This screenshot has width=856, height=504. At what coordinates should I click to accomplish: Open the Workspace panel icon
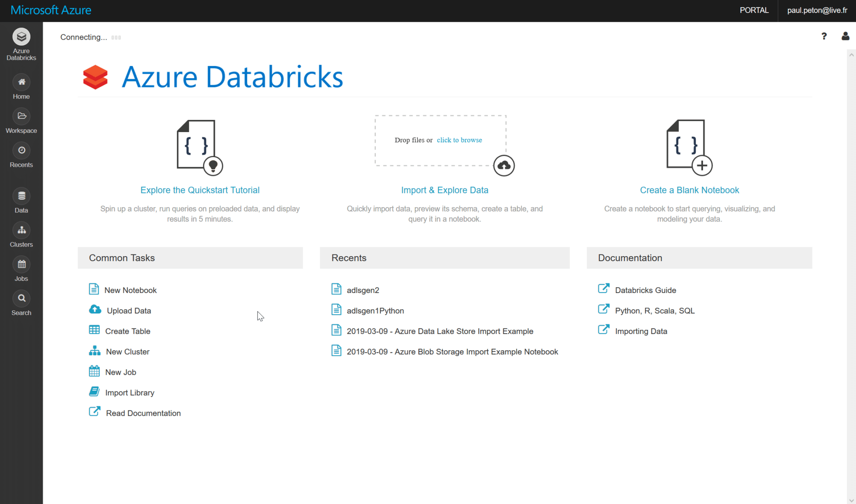pos(21,117)
